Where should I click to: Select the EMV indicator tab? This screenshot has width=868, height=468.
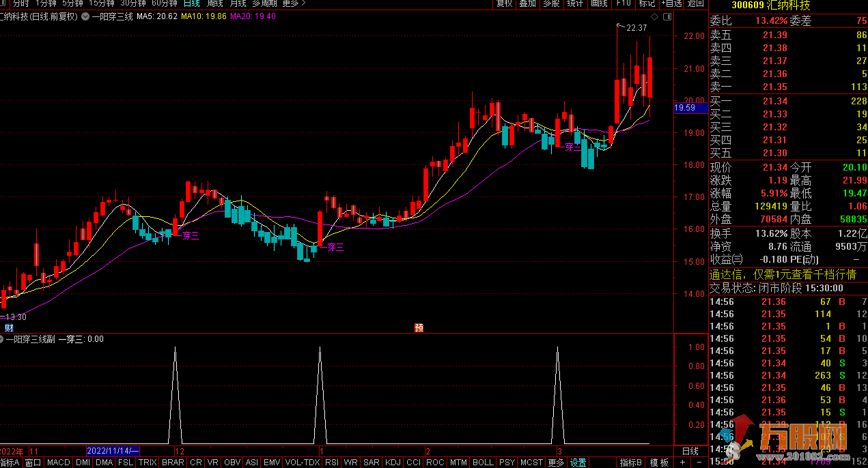(272, 463)
